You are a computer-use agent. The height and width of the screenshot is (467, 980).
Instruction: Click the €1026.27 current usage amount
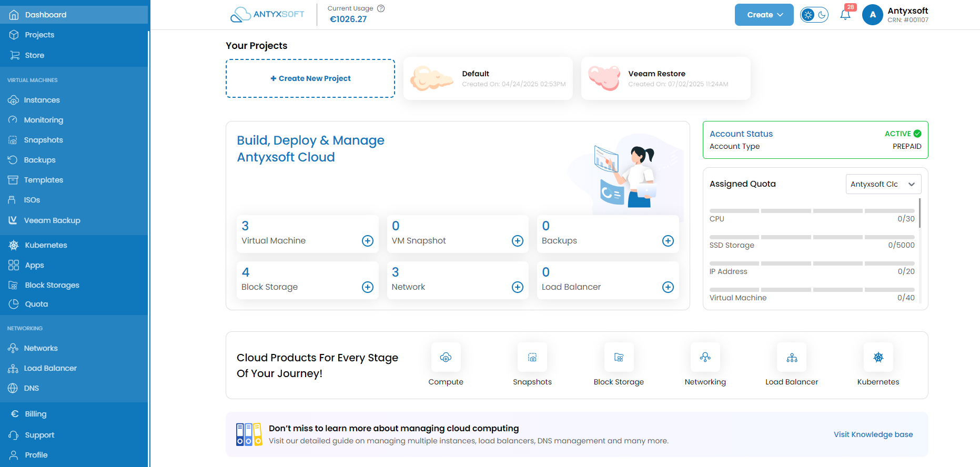pyautogui.click(x=348, y=19)
